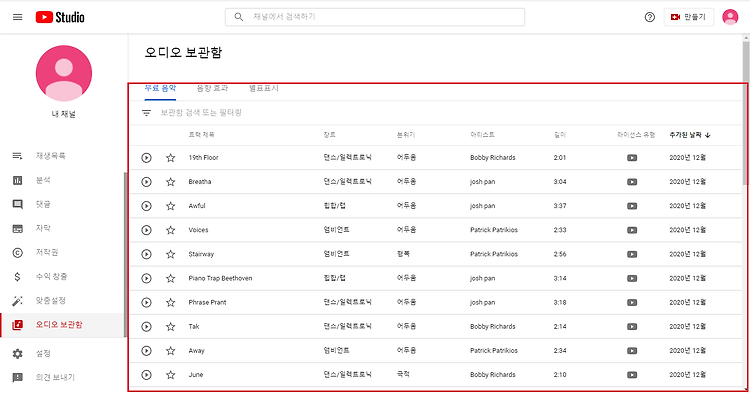
Task: Click the track title Piano Trap Beethoven
Action: pyautogui.click(x=220, y=278)
